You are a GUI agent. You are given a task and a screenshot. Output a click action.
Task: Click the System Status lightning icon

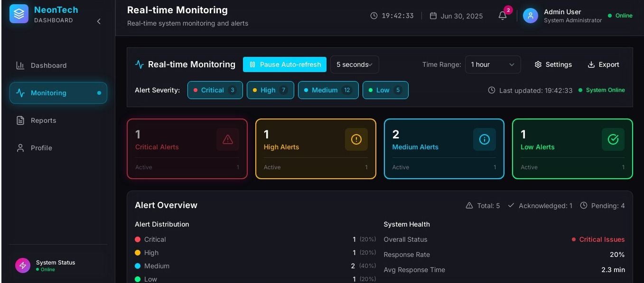(23, 265)
